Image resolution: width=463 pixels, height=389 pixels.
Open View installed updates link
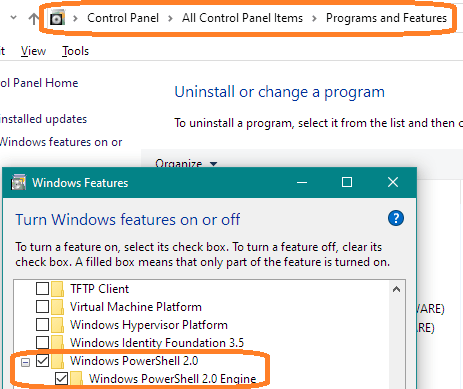43,119
